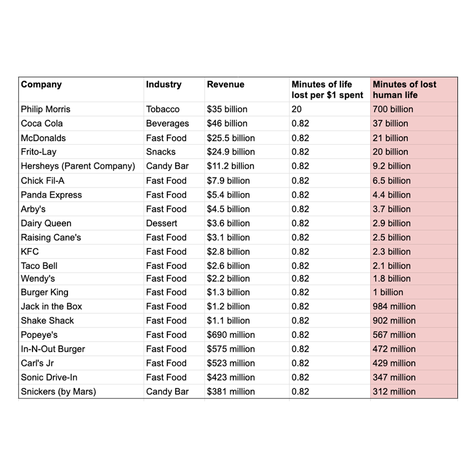
Task: Select the Minutes of lost human life header
Action: pos(414,90)
